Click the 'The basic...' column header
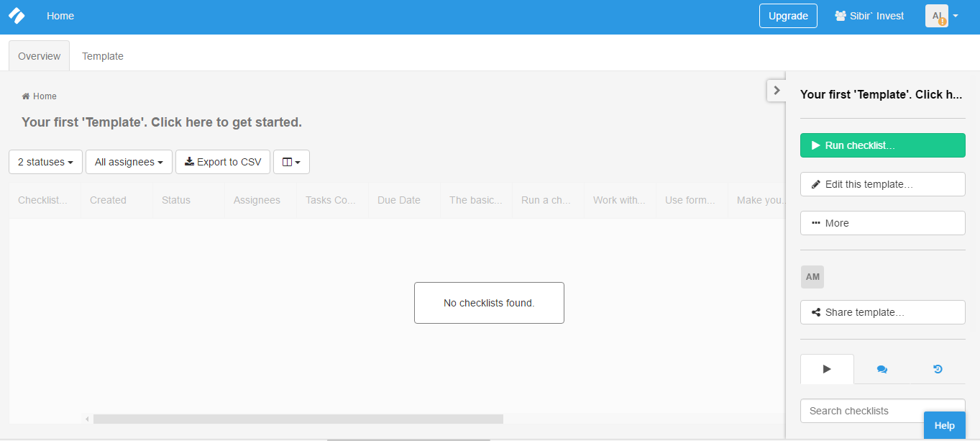Viewport: 980px width, 441px height. [x=476, y=200]
